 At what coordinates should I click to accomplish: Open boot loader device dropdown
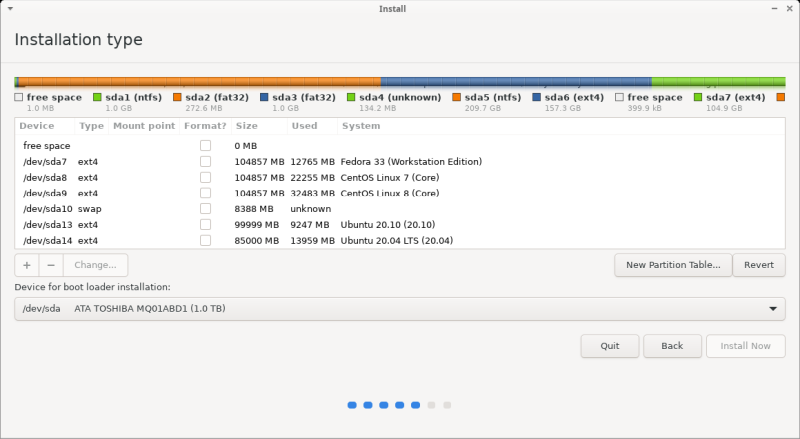[x=399, y=309]
